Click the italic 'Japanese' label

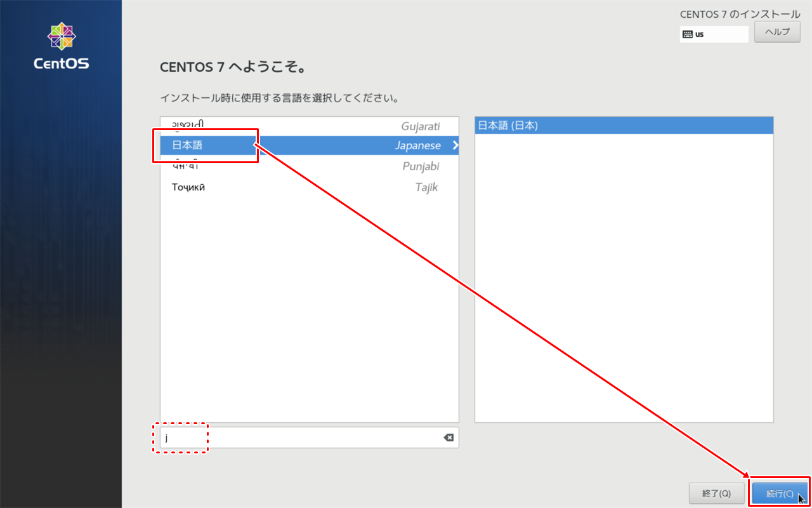click(x=418, y=145)
